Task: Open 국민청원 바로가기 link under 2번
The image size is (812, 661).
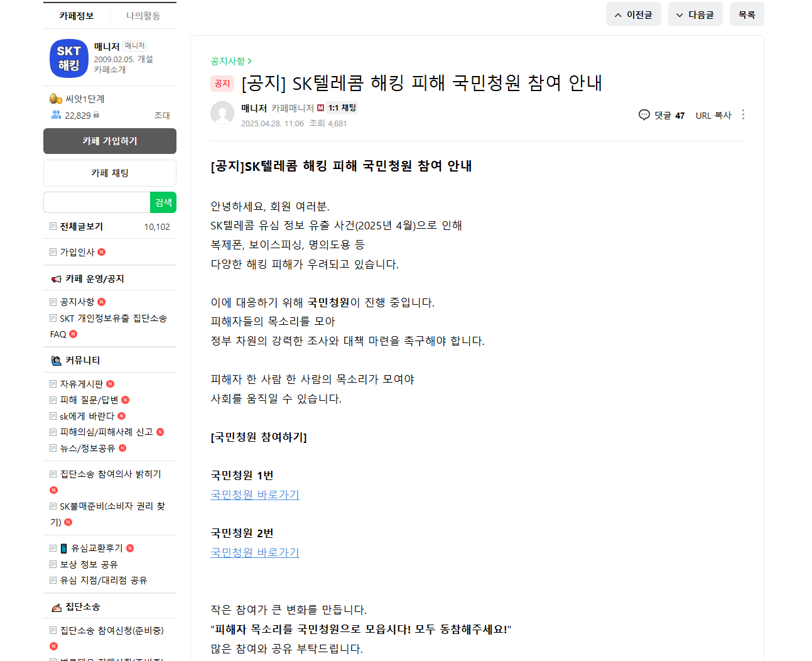Action: [255, 553]
